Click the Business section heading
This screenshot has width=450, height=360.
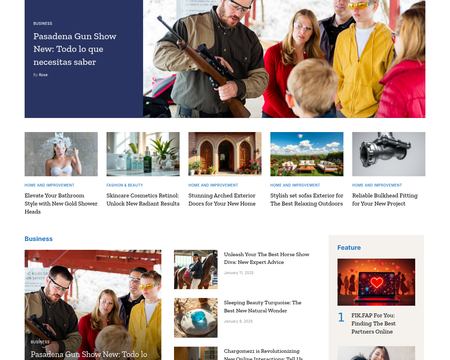pos(39,239)
